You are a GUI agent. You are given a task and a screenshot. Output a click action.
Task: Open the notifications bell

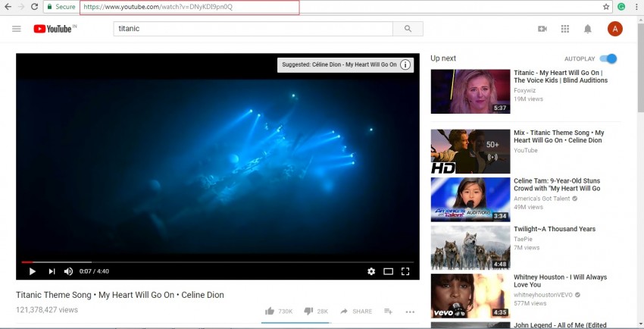coord(588,29)
